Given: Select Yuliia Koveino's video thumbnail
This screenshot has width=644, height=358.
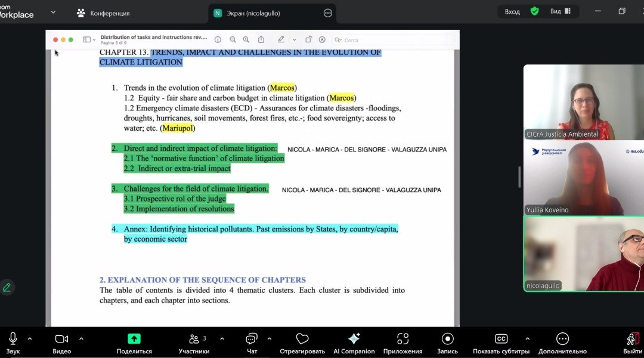Looking at the screenshot, I should point(583,178).
